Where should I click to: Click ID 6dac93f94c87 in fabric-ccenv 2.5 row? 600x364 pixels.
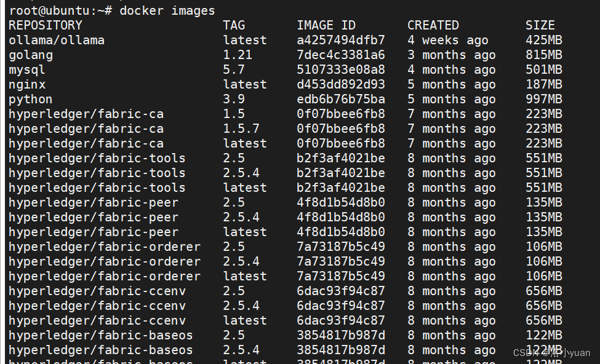click(x=341, y=291)
